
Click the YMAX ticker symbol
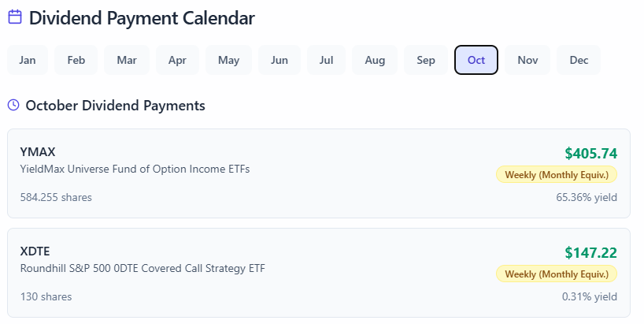[38, 151]
